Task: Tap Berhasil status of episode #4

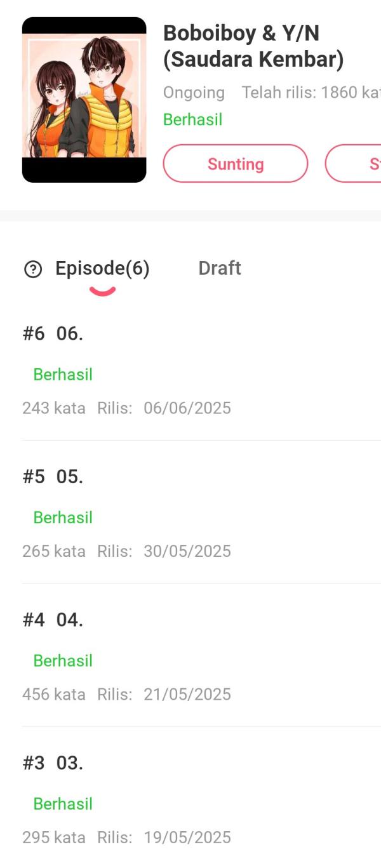Action: (63, 660)
